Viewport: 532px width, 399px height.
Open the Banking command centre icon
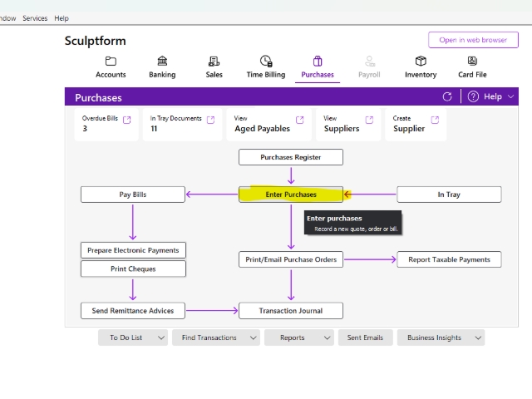(162, 61)
